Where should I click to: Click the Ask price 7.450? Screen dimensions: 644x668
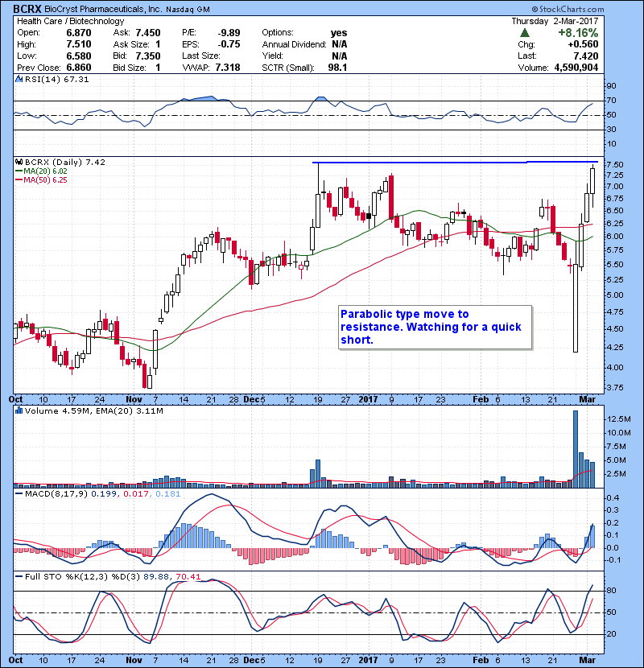pos(148,33)
